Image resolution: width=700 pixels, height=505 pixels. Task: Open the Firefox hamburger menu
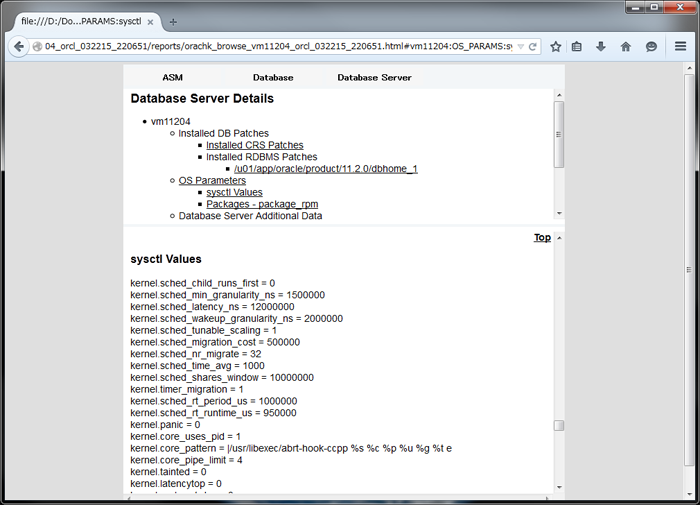click(x=680, y=46)
